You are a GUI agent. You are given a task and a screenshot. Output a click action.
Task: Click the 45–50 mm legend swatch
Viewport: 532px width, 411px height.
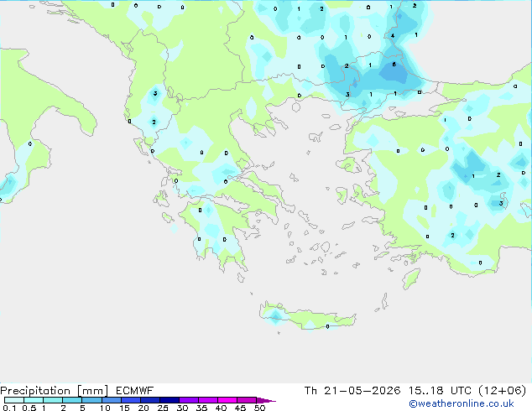[247, 400]
